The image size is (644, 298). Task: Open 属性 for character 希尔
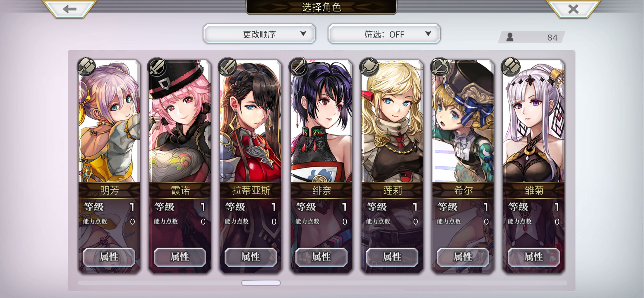point(463,257)
